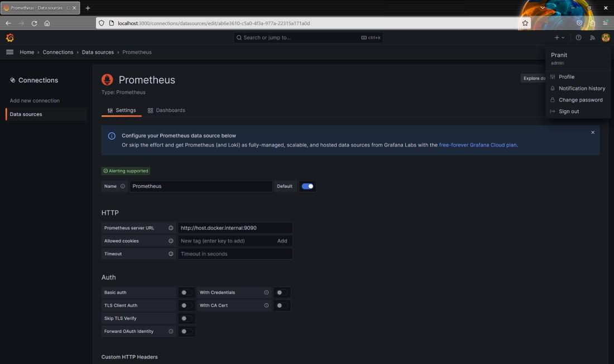Open new browser tab plus
Screen dimensions: 614x364
click(x=88, y=8)
